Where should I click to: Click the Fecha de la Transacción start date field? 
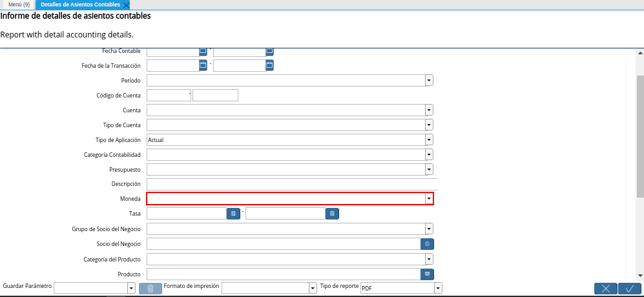pos(173,65)
